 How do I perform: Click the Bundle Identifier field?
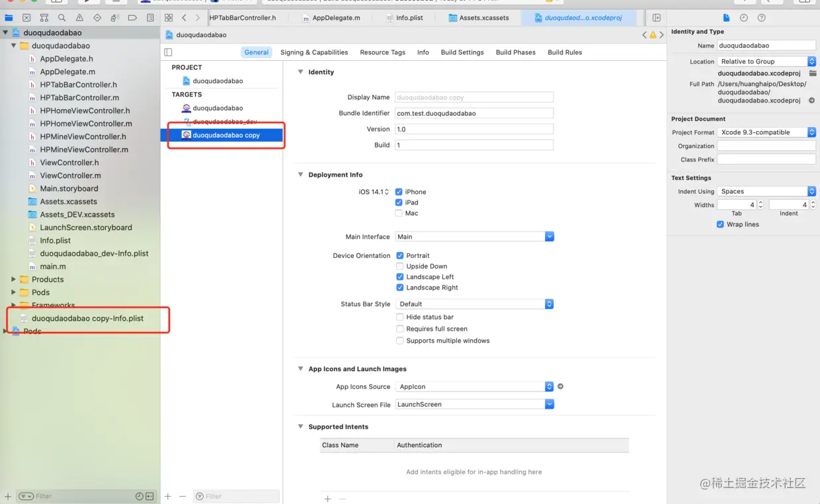pyautogui.click(x=474, y=113)
